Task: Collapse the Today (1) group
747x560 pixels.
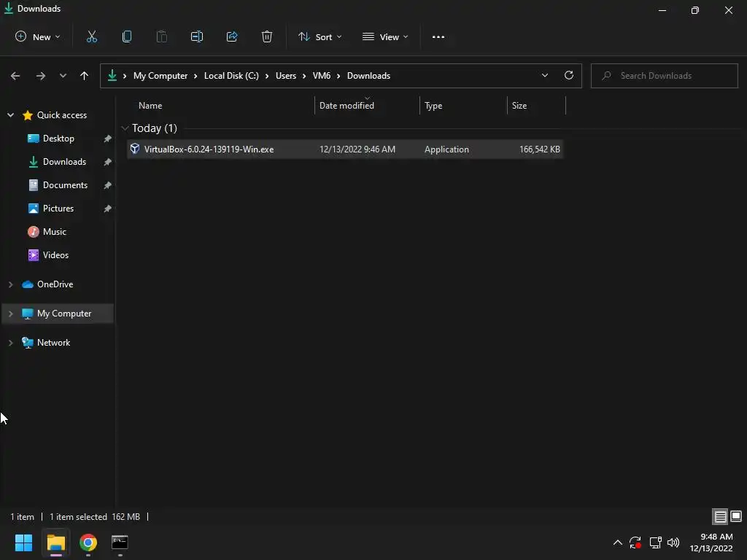Action: point(125,128)
